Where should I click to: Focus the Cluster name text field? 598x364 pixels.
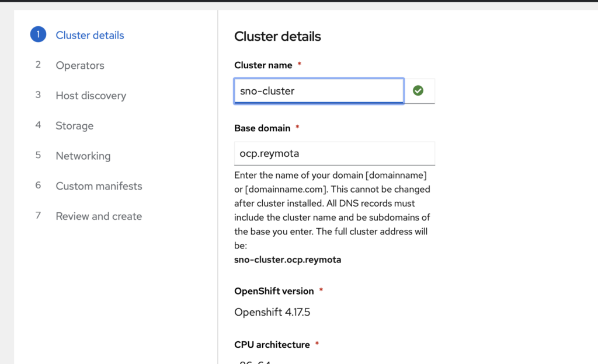[x=318, y=91]
